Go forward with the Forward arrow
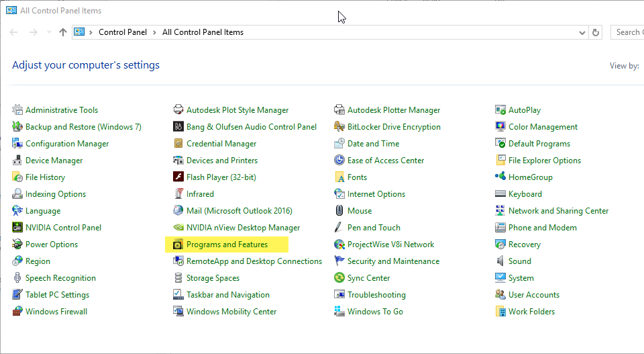Image resolution: width=644 pixels, height=354 pixels. (x=34, y=32)
